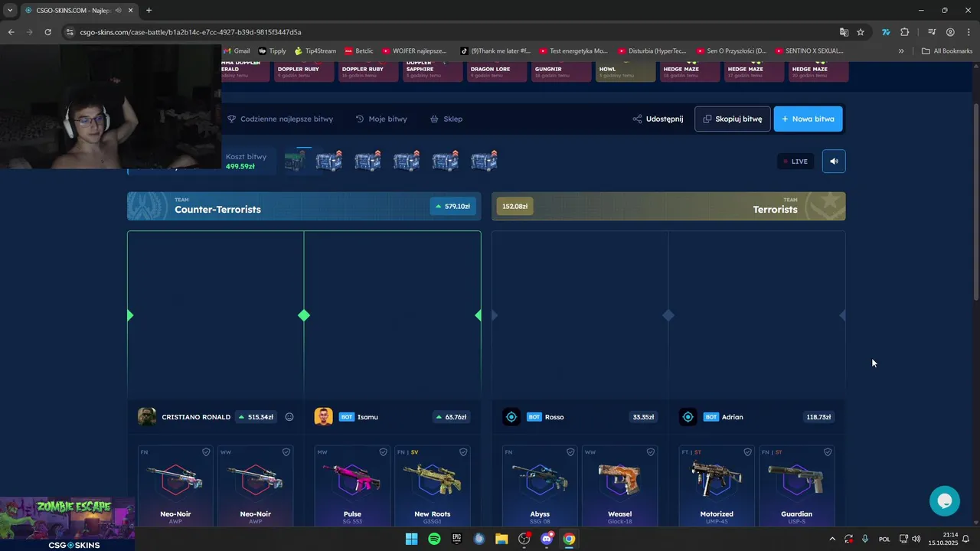Click the Adrian bot avatar icon
This screenshot has width=980, height=551.
pos(688,417)
